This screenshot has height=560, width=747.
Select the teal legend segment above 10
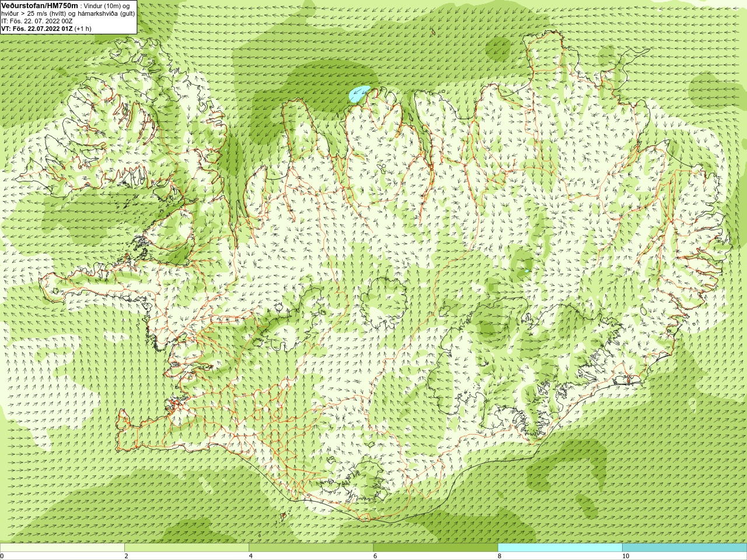pyautogui.click(x=685, y=548)
